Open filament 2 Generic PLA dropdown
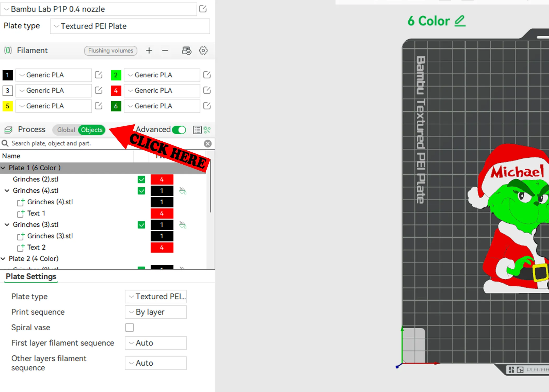This screenshot has height=392, width=549. 162,75
